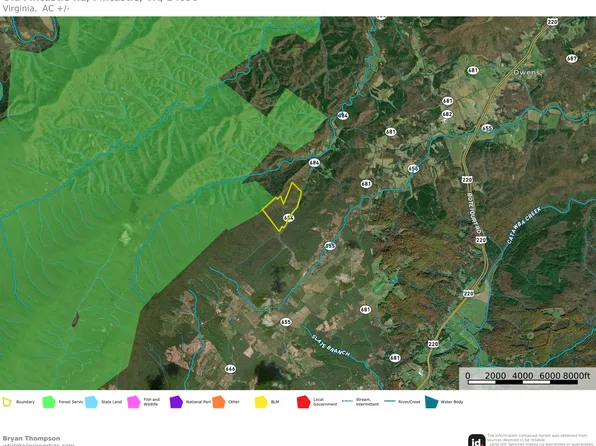The width and height of the screenshot is (596, 446).
Task: Click the dashed Stream Intermittent legend line
Action: [347, 401]
